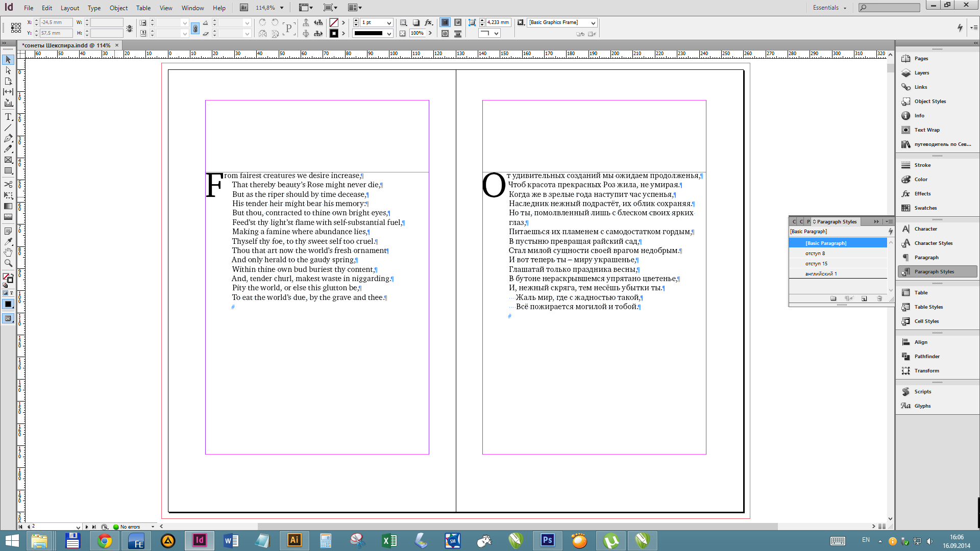This screenshot has width=980, height=551.
Task: Switch to сонеты Шекспира.indd document tab
Action: click(x=66, y=45)
